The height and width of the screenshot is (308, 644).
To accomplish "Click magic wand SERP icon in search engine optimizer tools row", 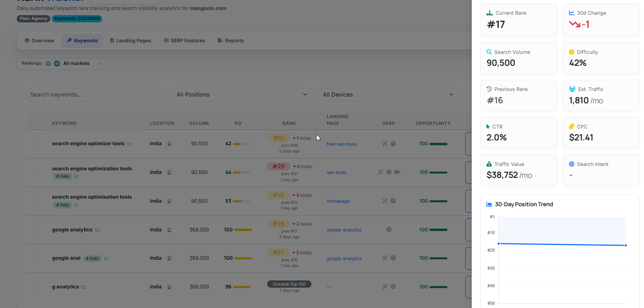I will point(385,144).
